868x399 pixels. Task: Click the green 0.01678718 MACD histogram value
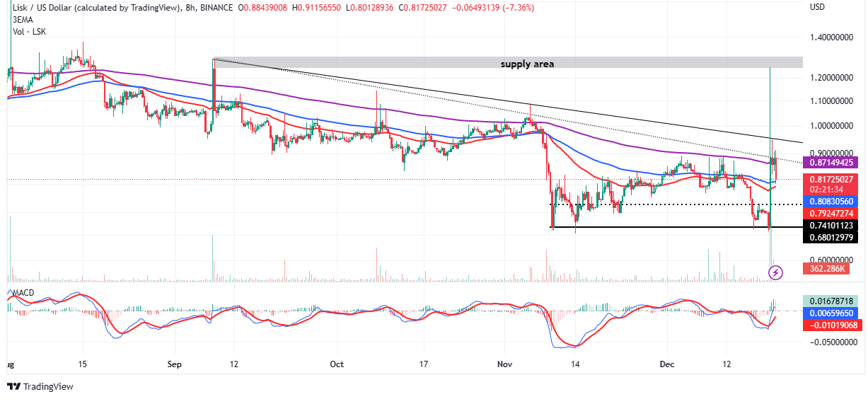(832, 301)
